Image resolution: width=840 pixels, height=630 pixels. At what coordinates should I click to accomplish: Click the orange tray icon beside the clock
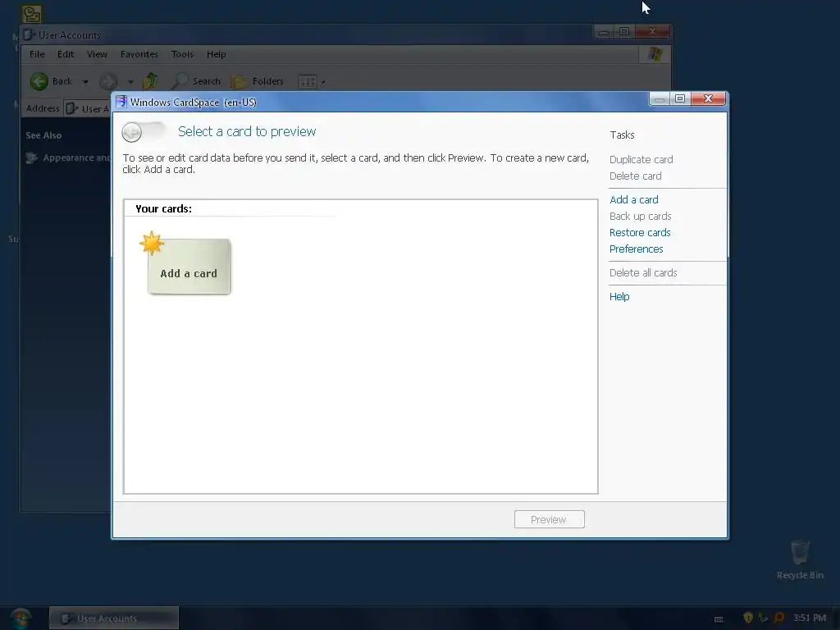tap(779, 618)
